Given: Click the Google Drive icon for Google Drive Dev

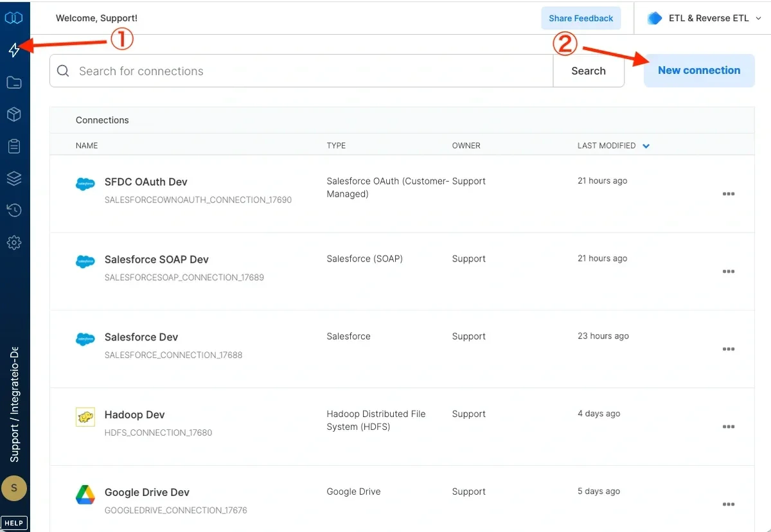Looking at the screenshot, I should 85,495.
